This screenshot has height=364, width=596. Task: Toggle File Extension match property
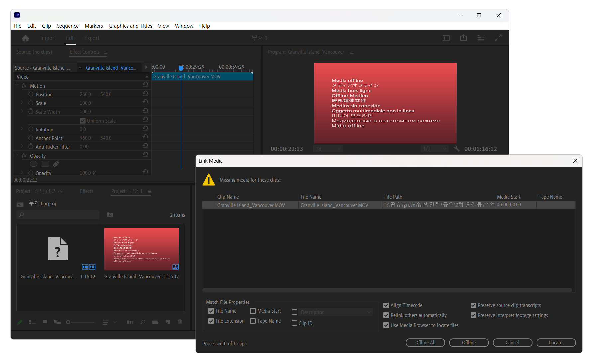coord(211,321)
